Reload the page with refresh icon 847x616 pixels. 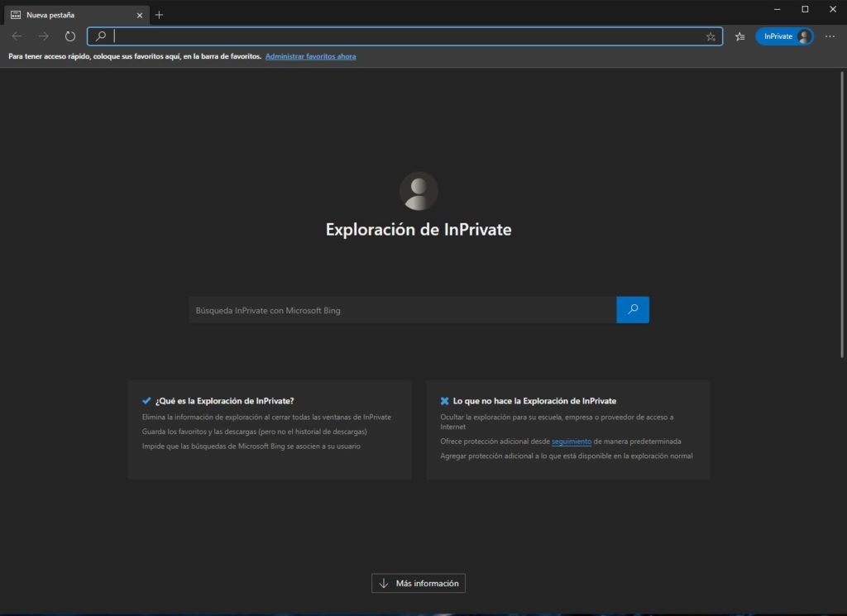pyautogui.click(x=70, y=36)
